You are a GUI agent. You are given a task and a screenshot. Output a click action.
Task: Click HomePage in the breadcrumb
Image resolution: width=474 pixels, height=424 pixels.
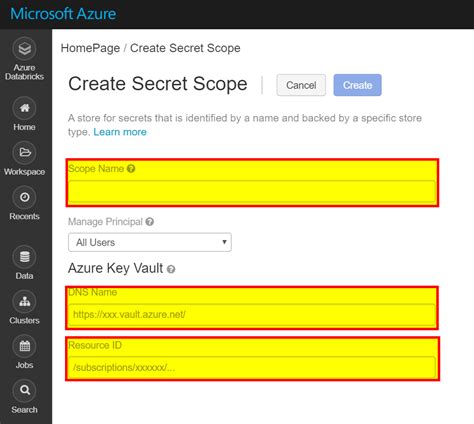tap(90, 48)
